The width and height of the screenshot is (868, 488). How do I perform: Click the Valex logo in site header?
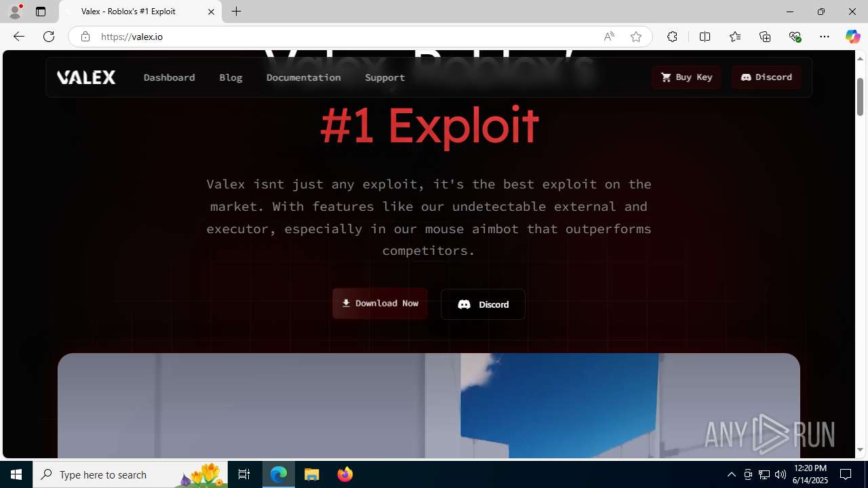[x=86, y=77]
